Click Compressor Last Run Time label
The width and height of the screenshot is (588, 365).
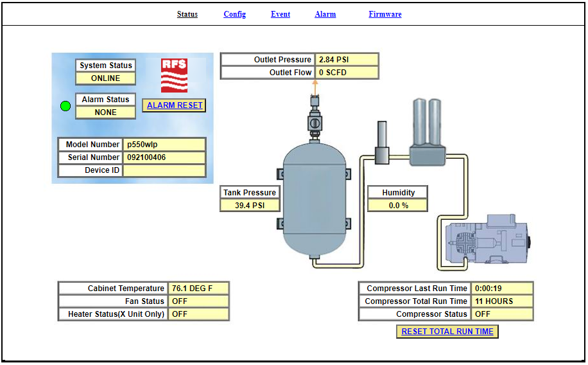coord(415,289)
